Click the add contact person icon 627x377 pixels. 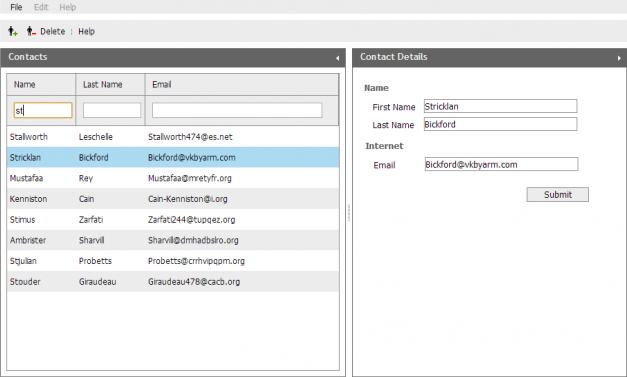(13, 31)
